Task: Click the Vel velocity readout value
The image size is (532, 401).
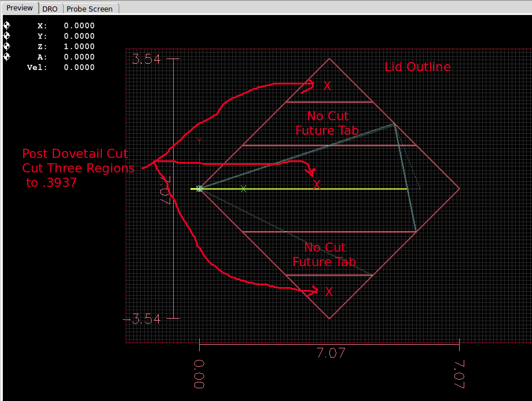Action: 79,67
